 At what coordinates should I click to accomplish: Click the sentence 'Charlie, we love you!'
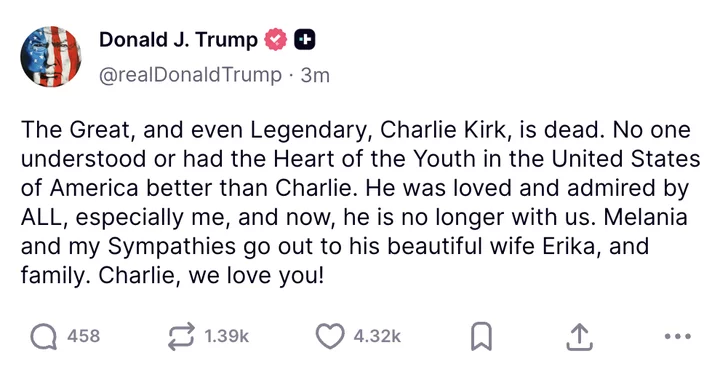pos(211,275)
